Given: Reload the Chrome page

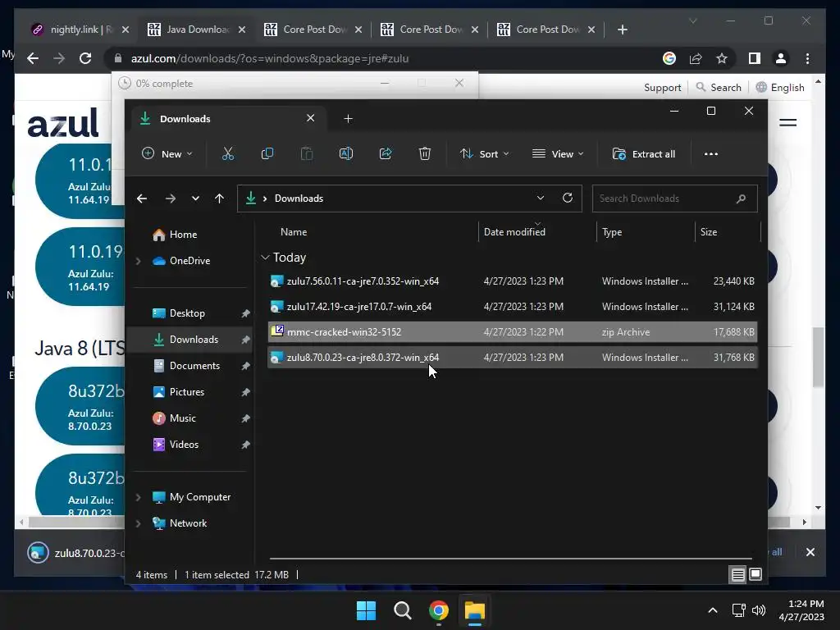Looking at the screenshot, I should [x=85, y=58].
